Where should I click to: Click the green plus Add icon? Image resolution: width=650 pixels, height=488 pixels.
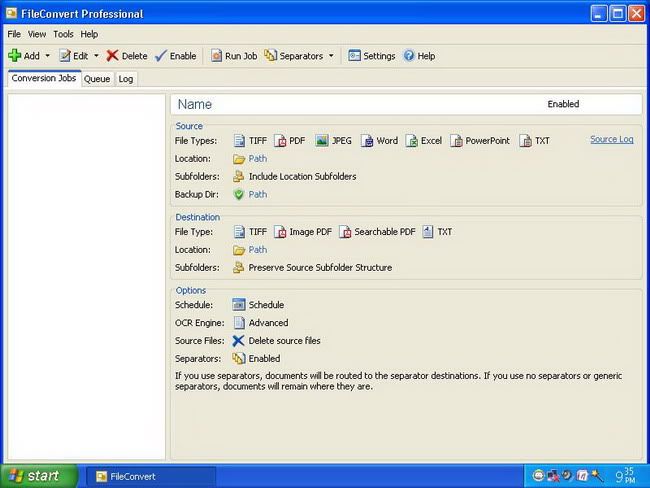click(15, 56)
